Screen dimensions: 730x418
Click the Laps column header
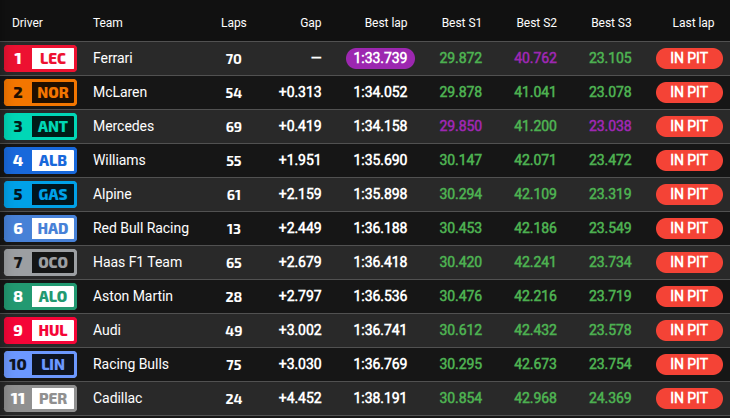tap(233, 22)
